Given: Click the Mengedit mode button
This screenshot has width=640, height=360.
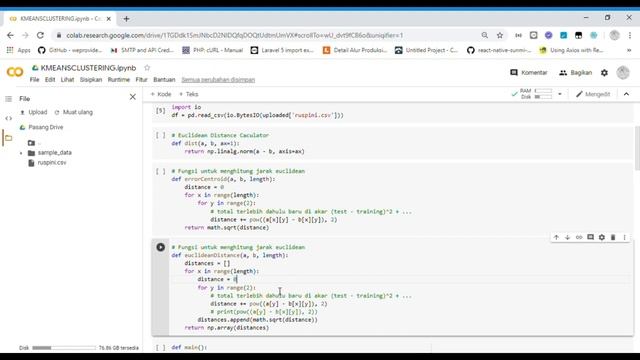Looking at the screenshot, I should tap(593, 94).
